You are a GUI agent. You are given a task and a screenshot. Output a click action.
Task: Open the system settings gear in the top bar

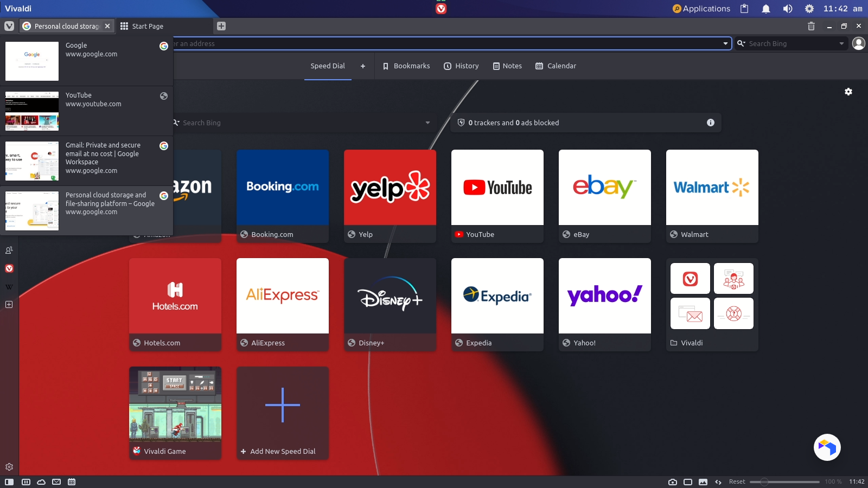click(809, 9)
